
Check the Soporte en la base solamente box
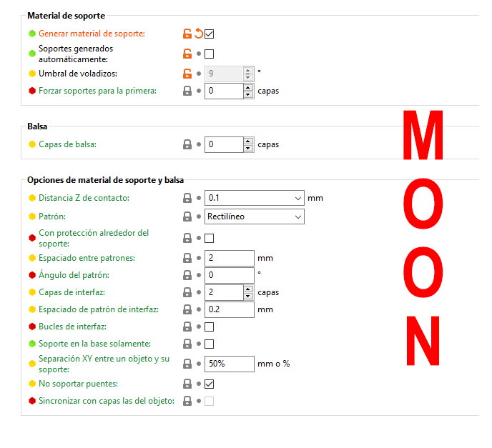[x=210, y=344]
